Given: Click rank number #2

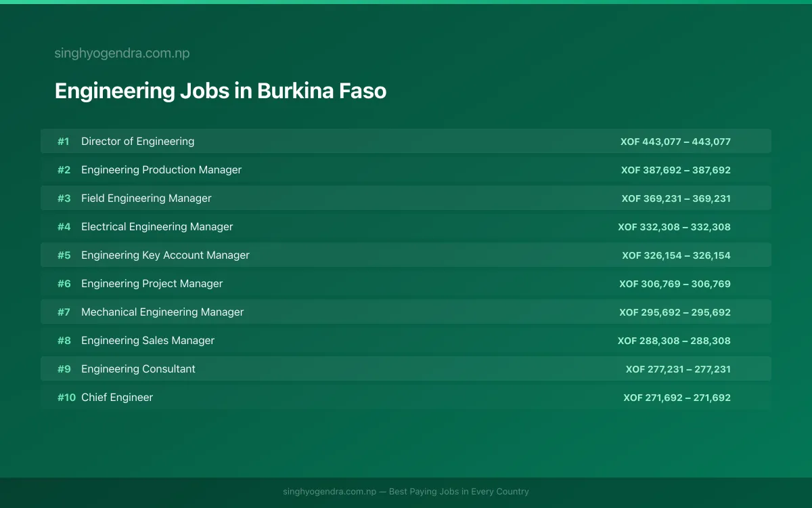Looking at the screenshot, I should [x=64, y=170].
